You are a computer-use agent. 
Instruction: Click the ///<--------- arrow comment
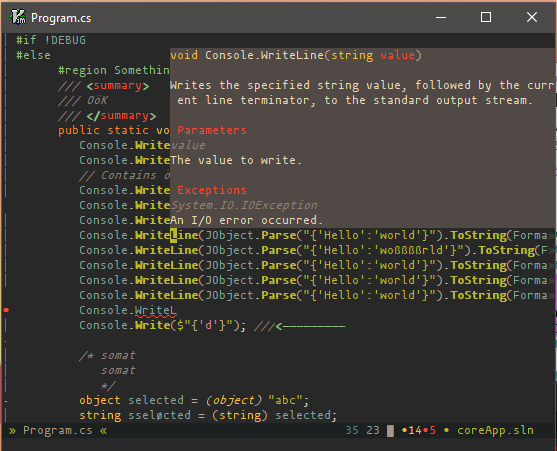tap(299, 326)
